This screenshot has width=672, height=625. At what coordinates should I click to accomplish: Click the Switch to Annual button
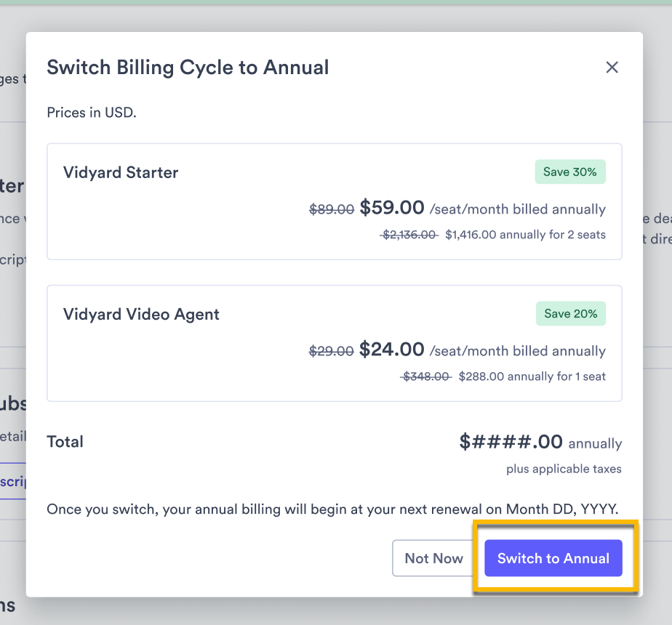[553, 558]
